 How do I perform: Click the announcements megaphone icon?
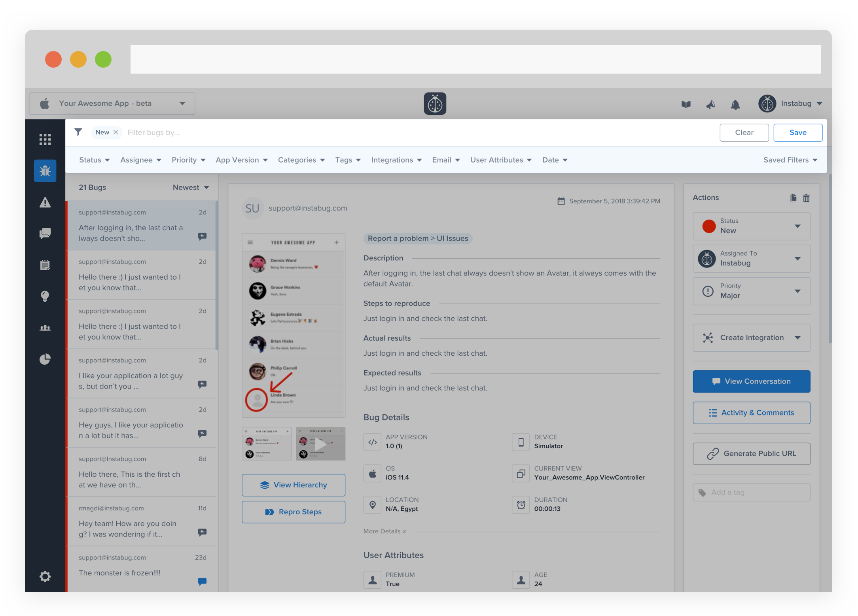710,104
